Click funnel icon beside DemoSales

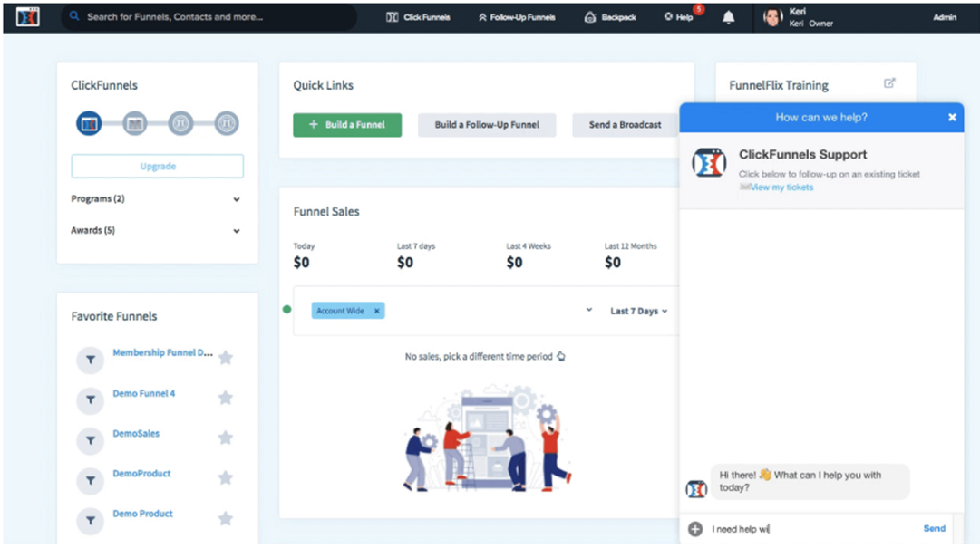90,440
